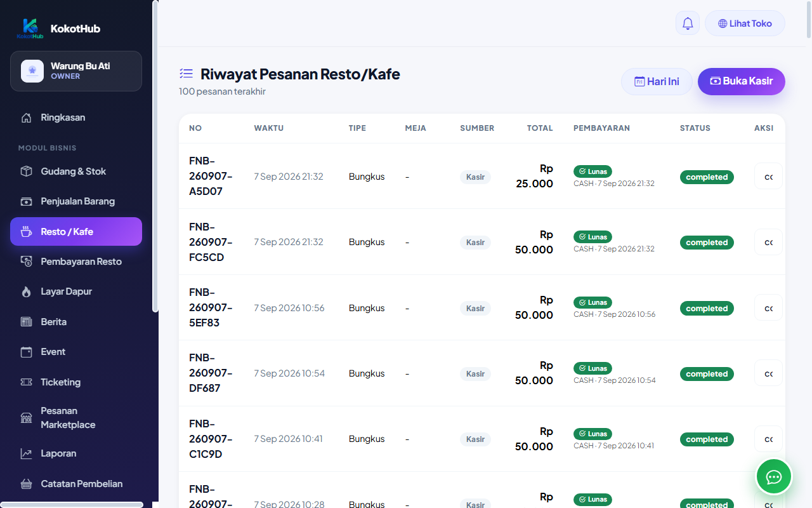Click the Lihat Toko button
Screen dimensions: 812x508
click(x=745, y=23)
